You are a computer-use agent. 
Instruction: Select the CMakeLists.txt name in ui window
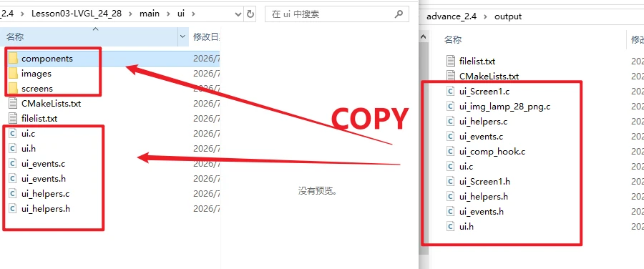(x=52, y=103)
